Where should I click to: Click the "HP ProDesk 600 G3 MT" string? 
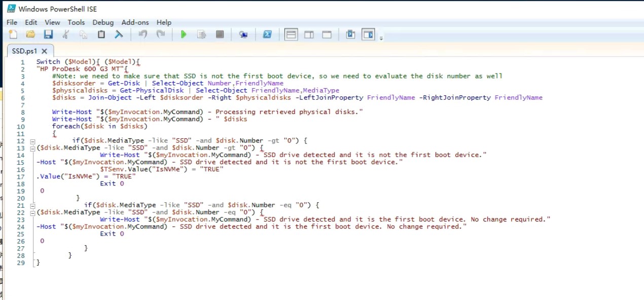[80, 69]
